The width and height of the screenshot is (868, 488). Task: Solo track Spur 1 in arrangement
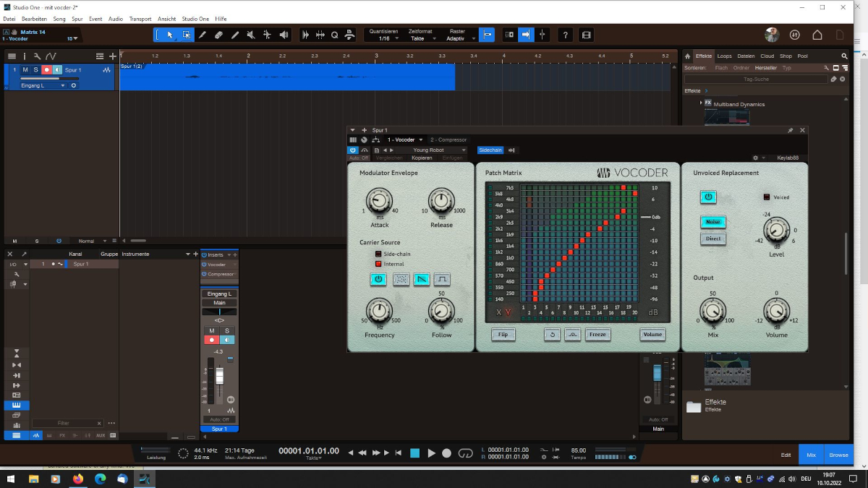(x=35, y=70)
